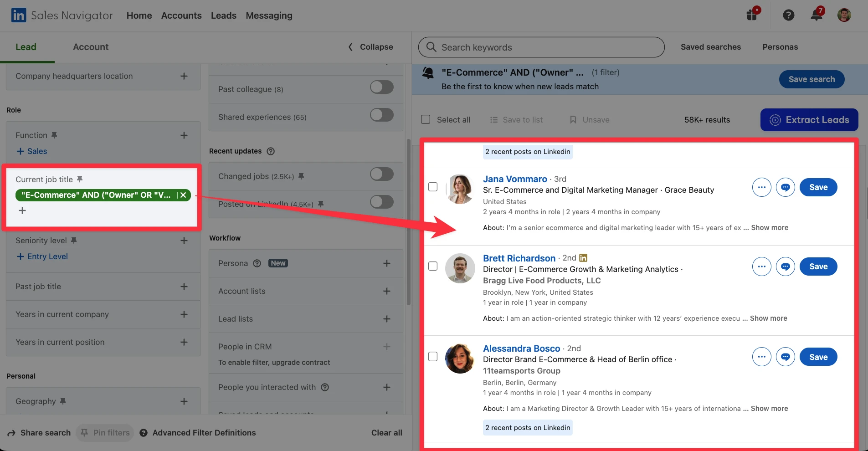Screen dimensions: 868x451
Task: Expand the Seniority level filter
Action: (184, 241)
